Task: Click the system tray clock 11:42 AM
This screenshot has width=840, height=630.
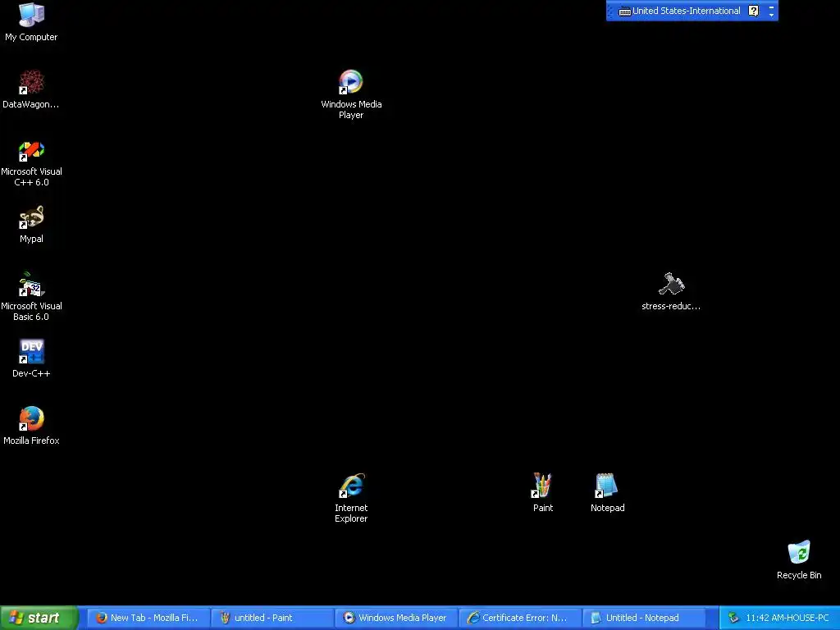Action: coord(787,618)
